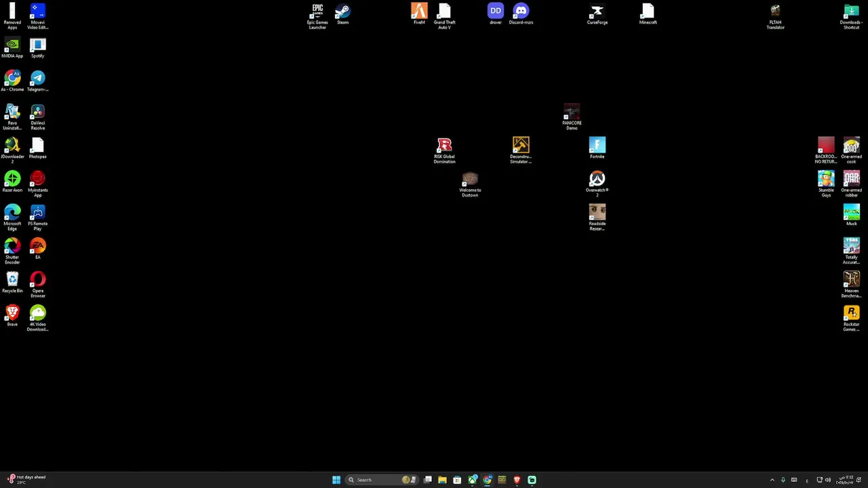Switch the input language indicator

[x=807, y=480]
